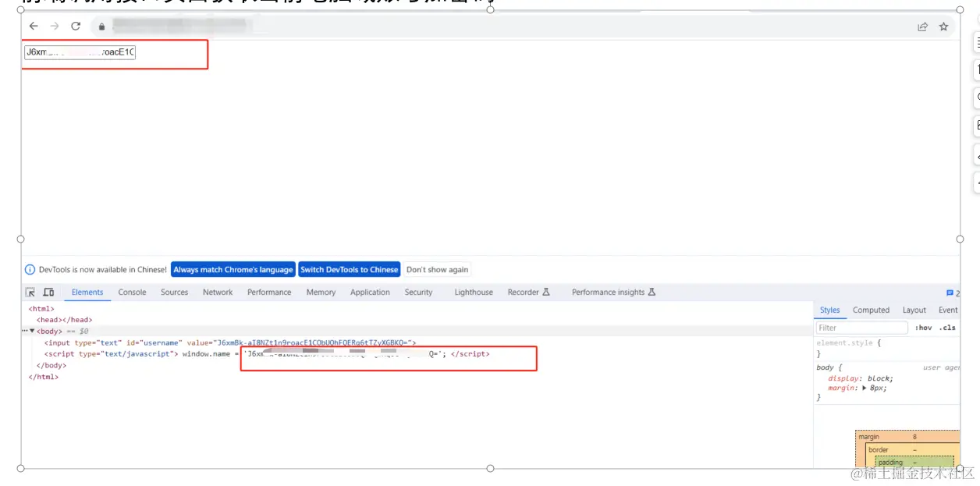Toggle the :hov element state button
The height and width of the screenshot is (486, 980).
click(923, 328)
